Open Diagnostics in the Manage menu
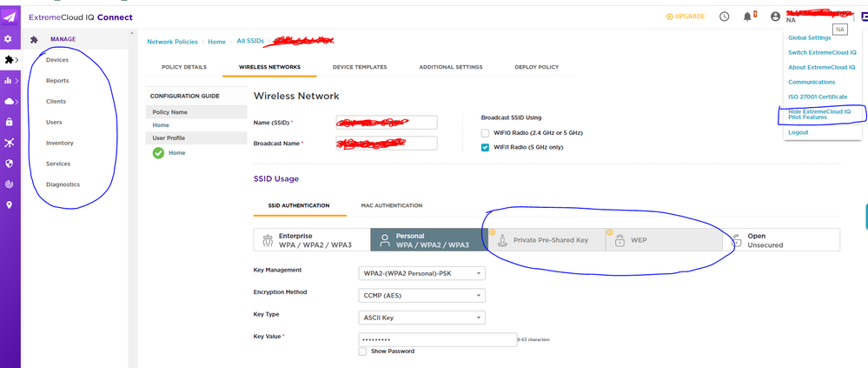 pyautogui.click(x=63, y=184)
